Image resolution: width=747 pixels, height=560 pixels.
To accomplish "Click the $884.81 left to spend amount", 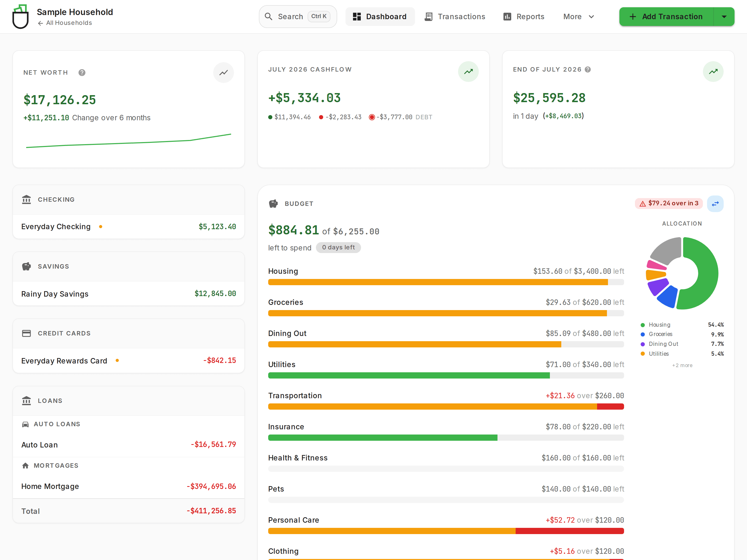I will click(293, 230).
